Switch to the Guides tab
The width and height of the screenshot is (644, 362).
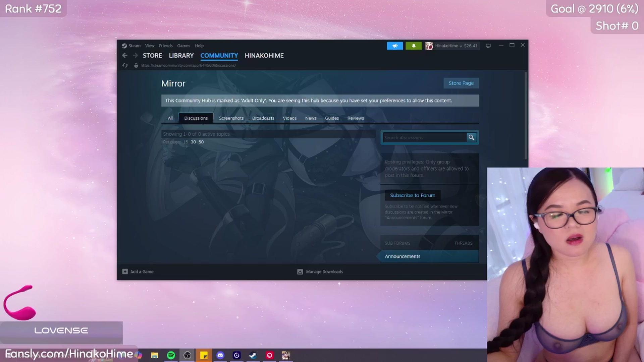(x=332, y=118)
